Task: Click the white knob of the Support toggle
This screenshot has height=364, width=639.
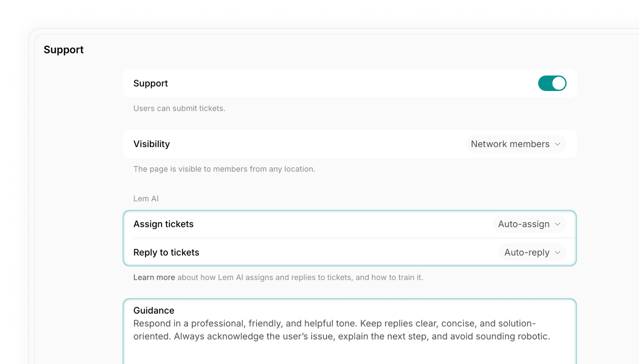Action: pyautogui.click(x=558, y=83)
